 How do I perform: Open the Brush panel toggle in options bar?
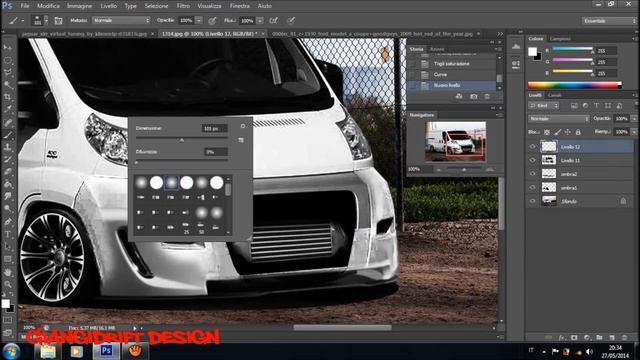pyautogui.click(x=58, y=20)
